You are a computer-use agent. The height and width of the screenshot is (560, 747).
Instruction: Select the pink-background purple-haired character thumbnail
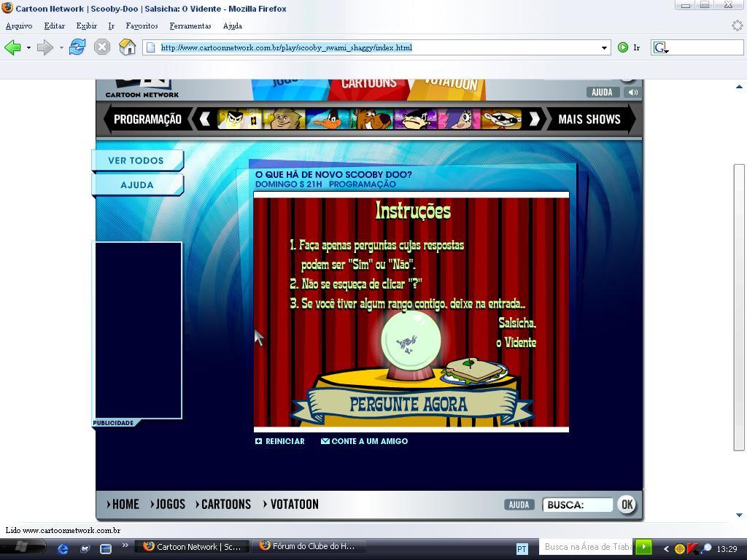460,119
